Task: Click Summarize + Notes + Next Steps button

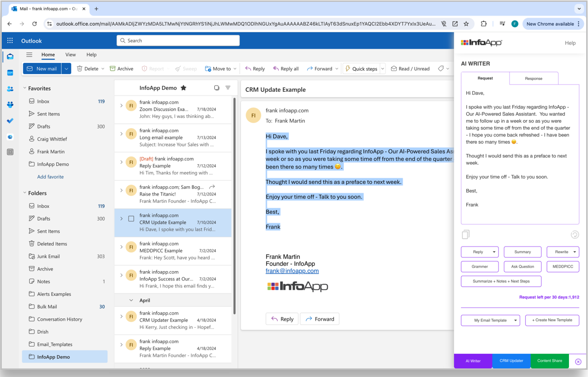Action: click(x=501, y=281)
